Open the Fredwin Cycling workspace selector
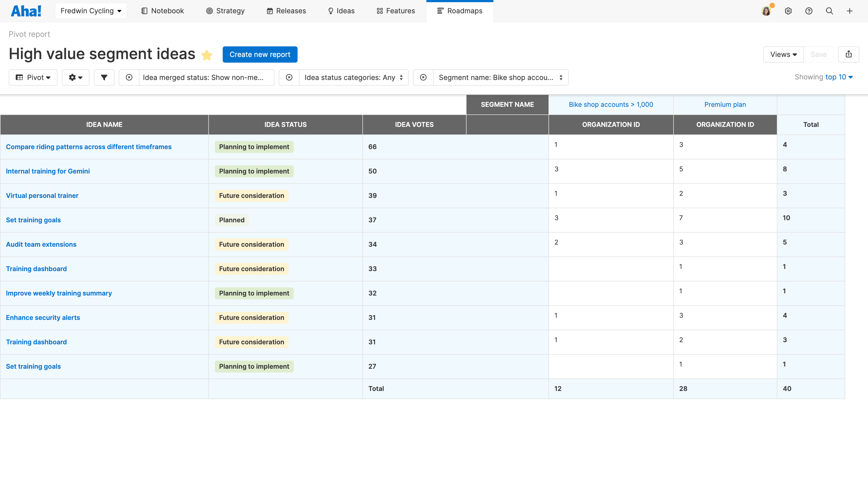Viewport: 868px width, 488px height. 91,11
